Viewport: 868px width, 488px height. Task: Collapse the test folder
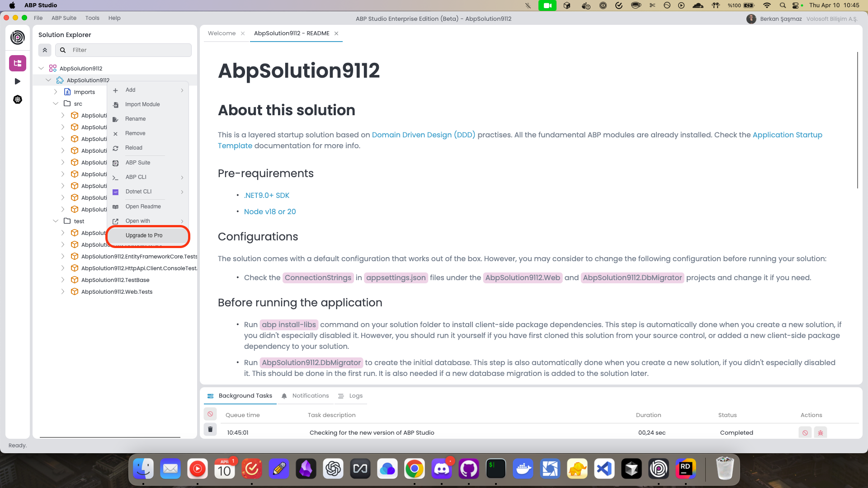coord(56,221)
